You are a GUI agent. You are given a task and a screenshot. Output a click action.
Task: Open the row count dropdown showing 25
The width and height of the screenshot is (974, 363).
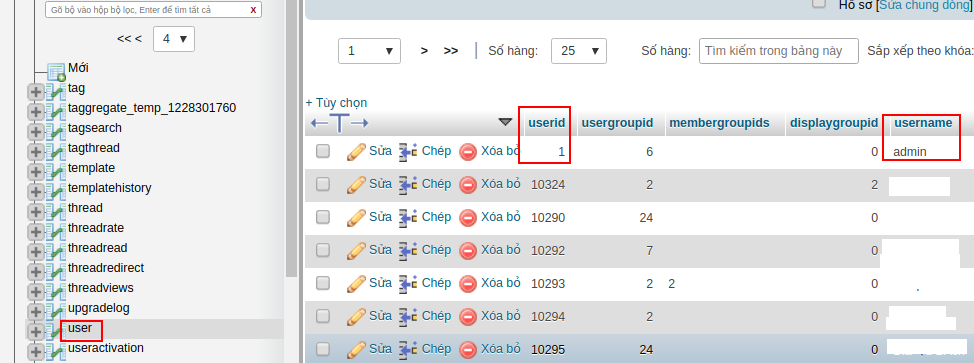pyautogui.click(x=578, y=51)
